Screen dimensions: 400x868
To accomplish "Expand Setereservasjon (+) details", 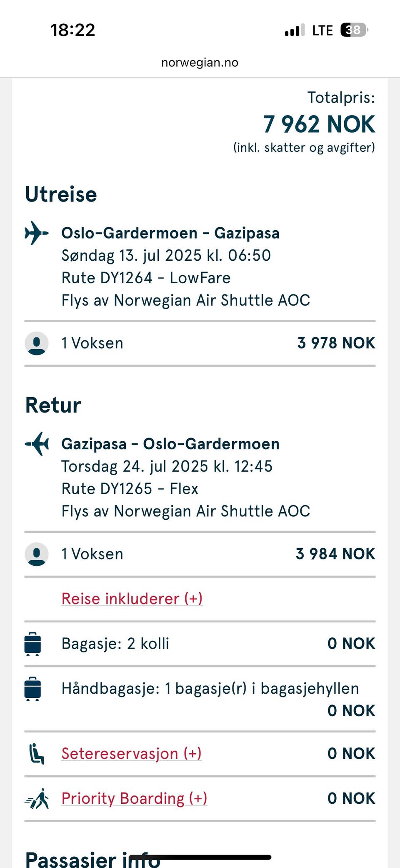I will (x=131, y=753).
